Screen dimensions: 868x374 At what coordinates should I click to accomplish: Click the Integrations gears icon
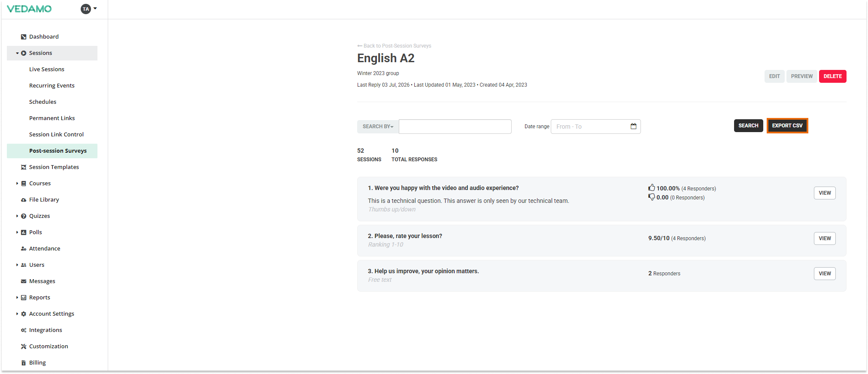pyautogui.click(x=24, y=330)
